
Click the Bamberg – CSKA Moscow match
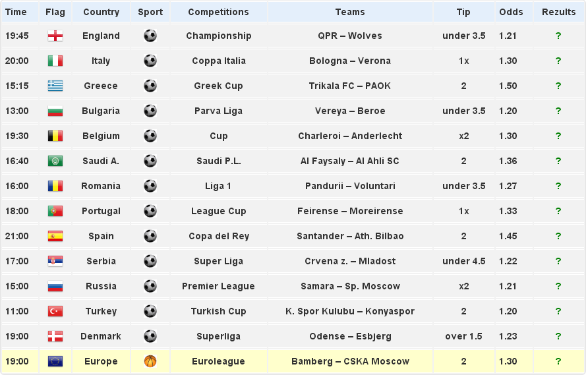click(350, 361)
